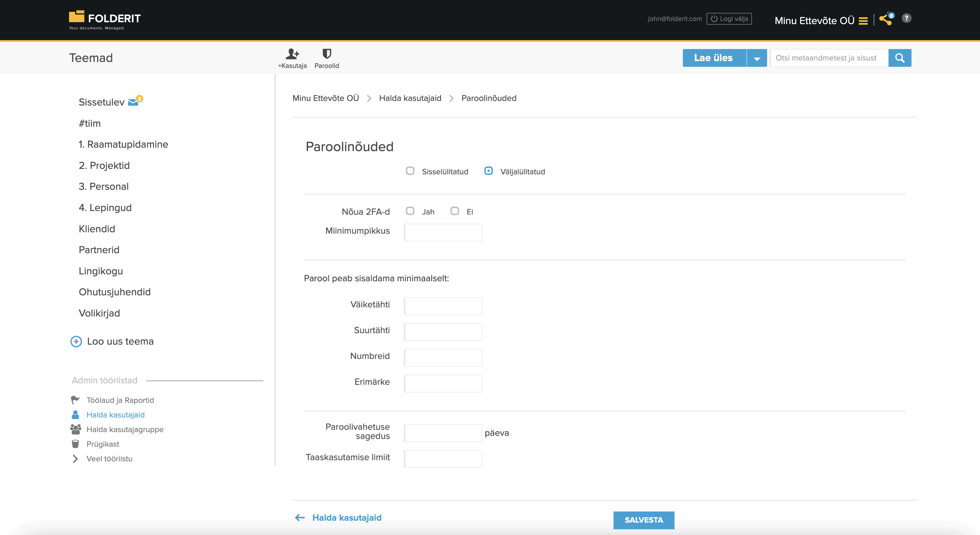Click the Taaskasutamise limiit input field
This screenshot has height=535, width=980.
(x=443, y=459)
